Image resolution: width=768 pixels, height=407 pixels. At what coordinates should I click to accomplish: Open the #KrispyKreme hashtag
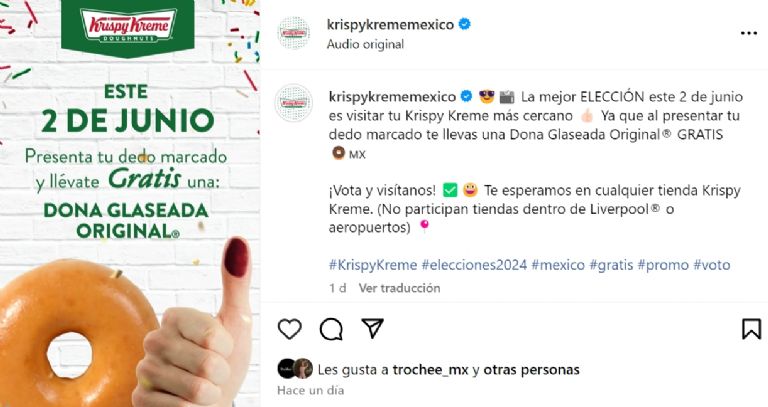pyautogui.click(x=373, y=265)
